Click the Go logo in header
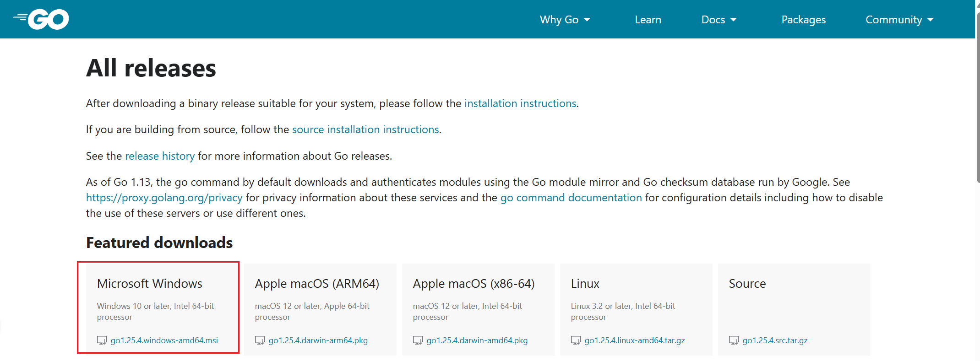This screenshot has width=980, height=361. pos(41,19)
